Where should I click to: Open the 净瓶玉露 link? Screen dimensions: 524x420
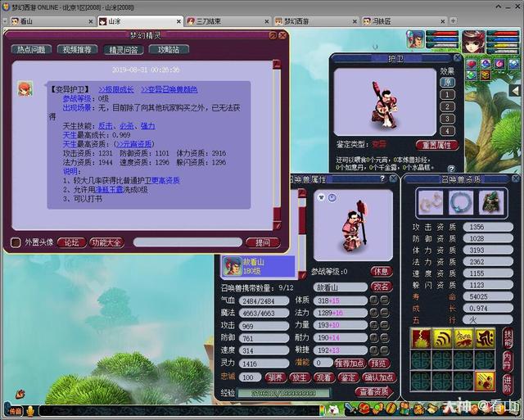[109, 189]
